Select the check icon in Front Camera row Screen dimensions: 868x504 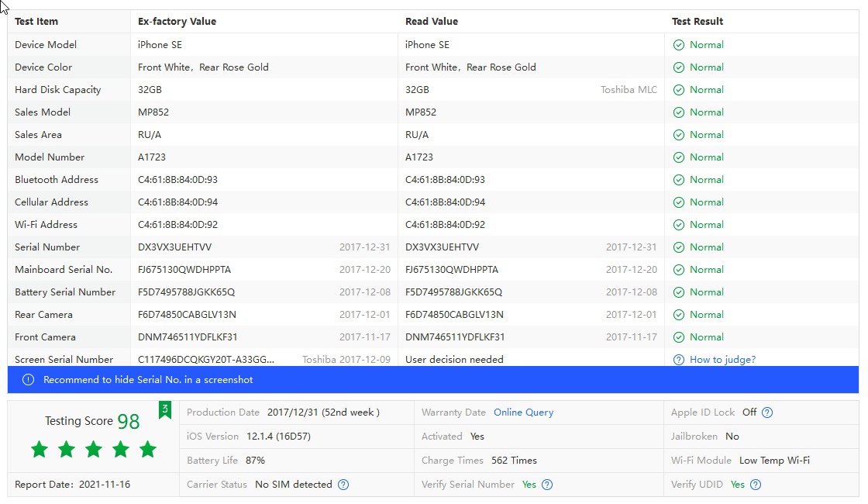pos(679,337)
